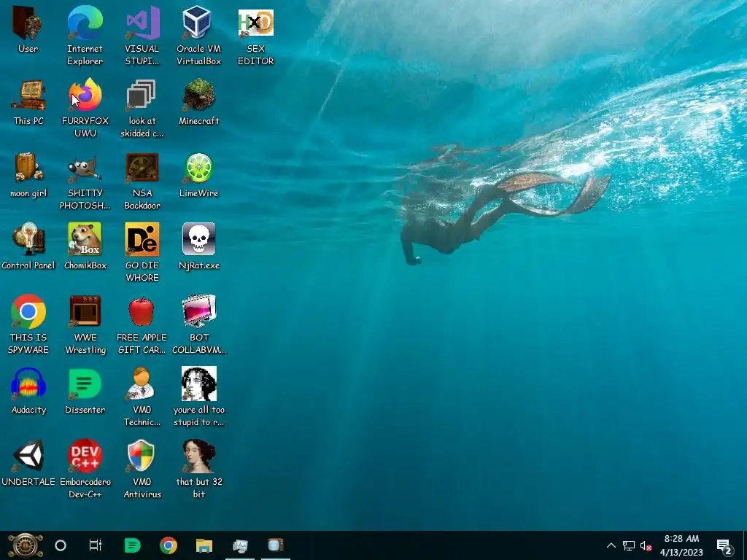Click the NSA Backdoor icon

(x=142, y=181)
